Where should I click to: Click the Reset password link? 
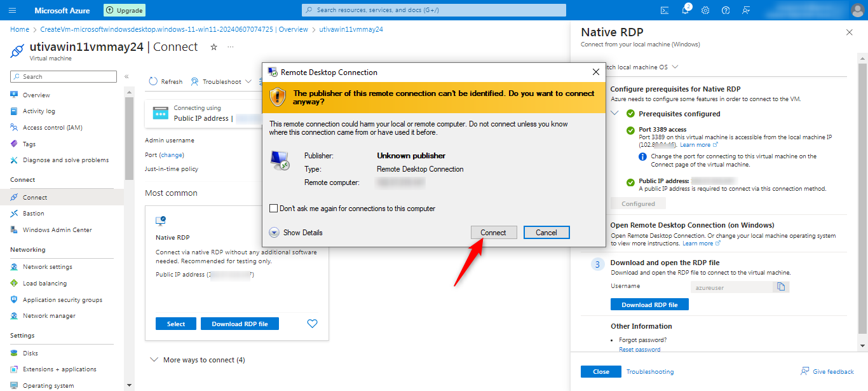point(639,349)
